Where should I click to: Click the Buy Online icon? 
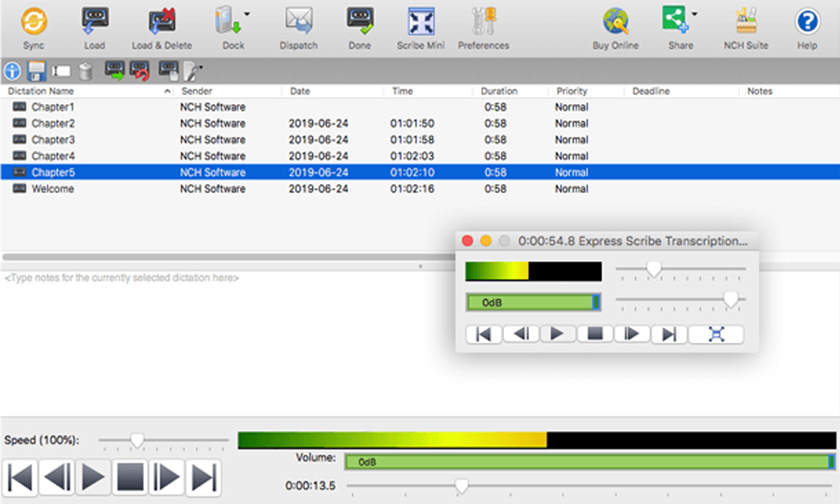click(616, 22)
